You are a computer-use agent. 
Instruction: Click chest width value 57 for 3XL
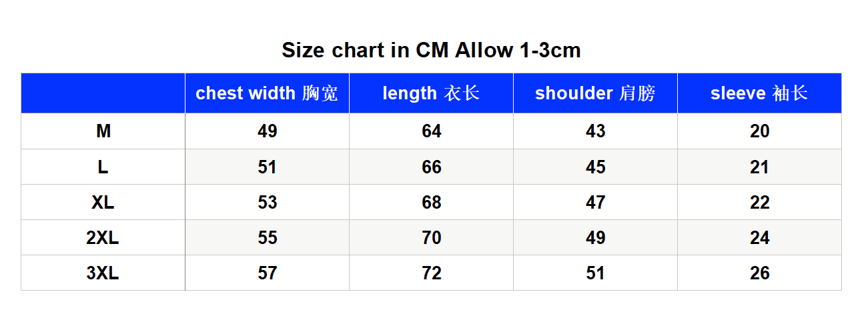pos(267,273)
